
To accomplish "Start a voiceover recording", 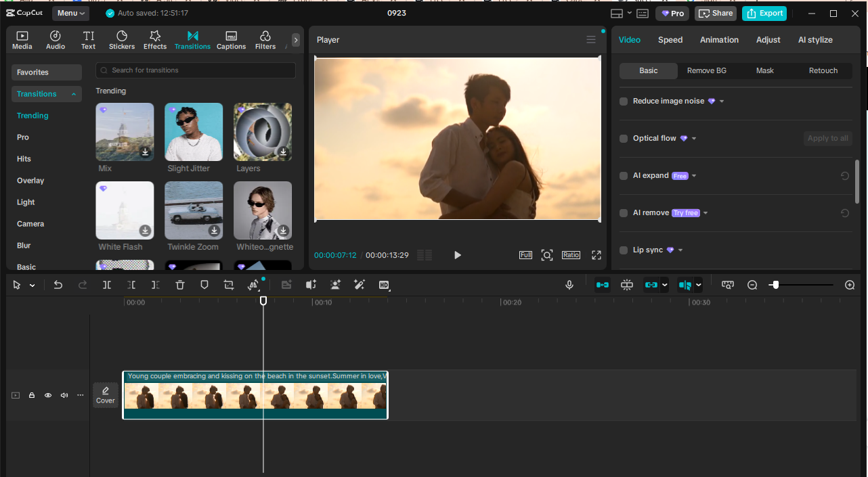I will pos(569,285).
